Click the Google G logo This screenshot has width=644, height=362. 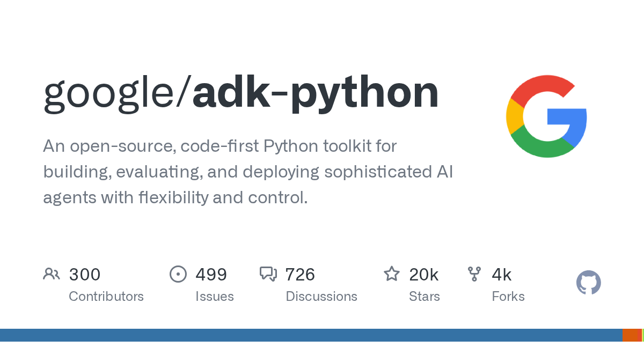pos(546,116)
